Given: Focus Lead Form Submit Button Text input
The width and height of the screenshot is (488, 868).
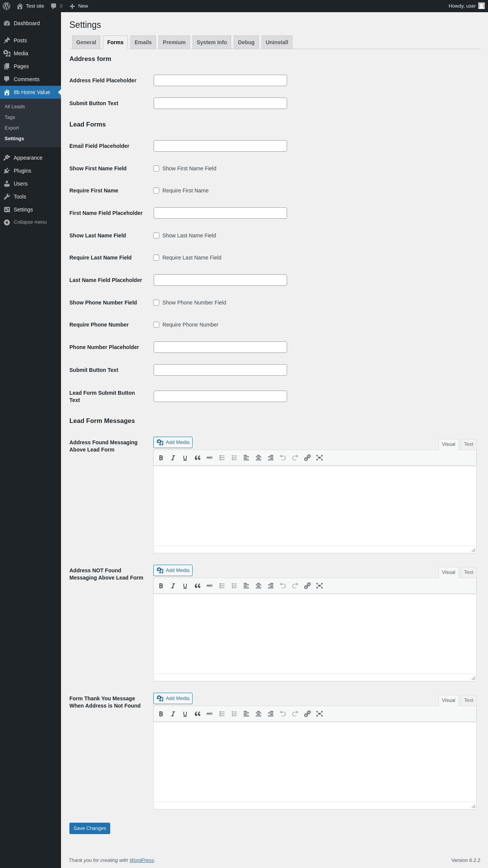Looking at the screenshot, I should 220,396.
